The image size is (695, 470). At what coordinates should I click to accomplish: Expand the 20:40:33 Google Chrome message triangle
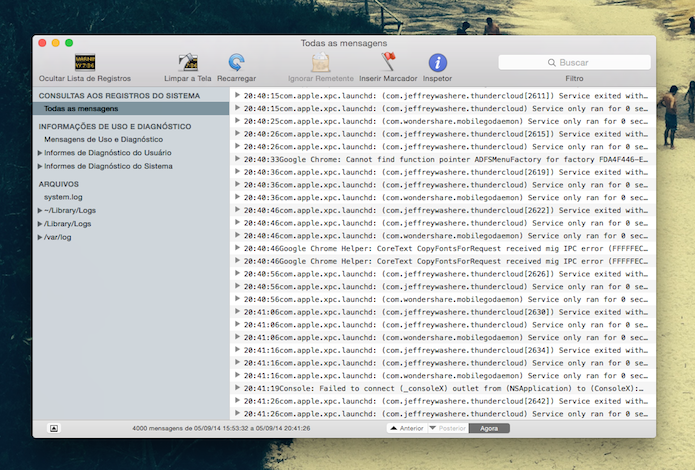coord(238,159)
